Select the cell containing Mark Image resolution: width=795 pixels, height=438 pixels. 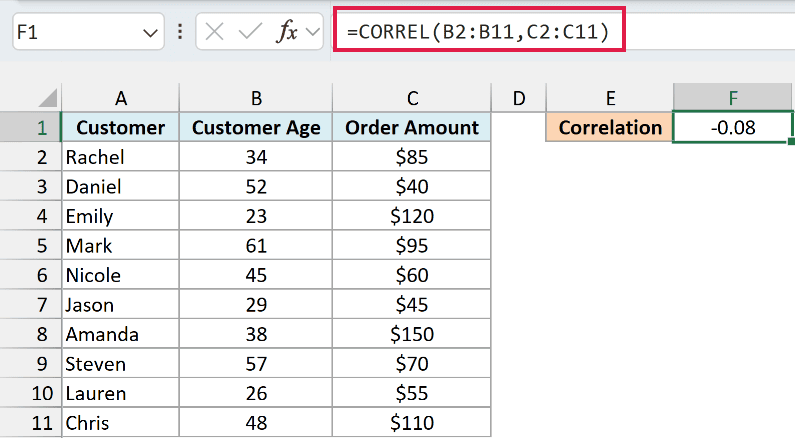[x=121, y=246]
